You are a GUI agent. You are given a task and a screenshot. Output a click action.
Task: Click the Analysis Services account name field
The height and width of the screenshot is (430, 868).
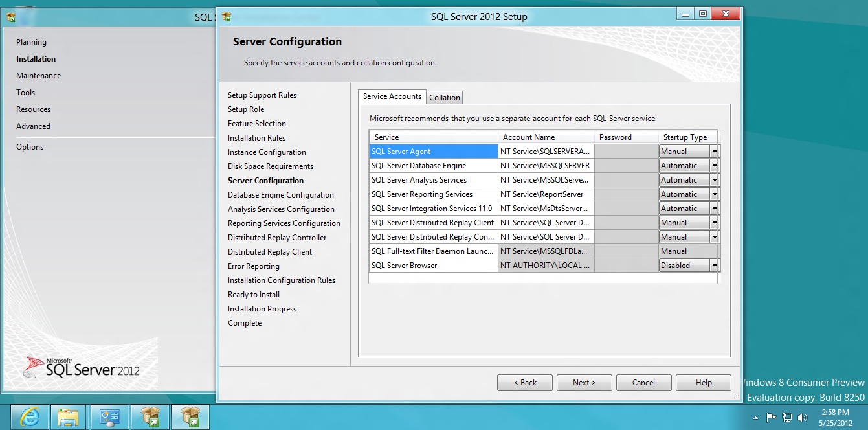tap(546, 180)
